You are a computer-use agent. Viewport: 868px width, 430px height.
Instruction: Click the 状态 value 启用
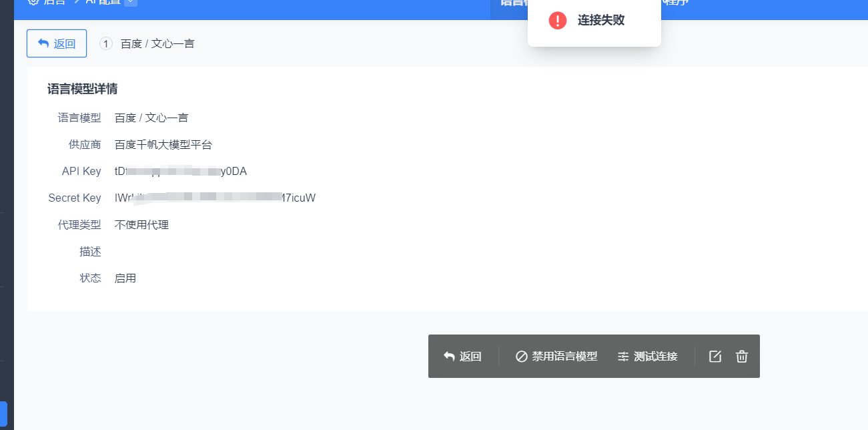click(x=125, y=278)
